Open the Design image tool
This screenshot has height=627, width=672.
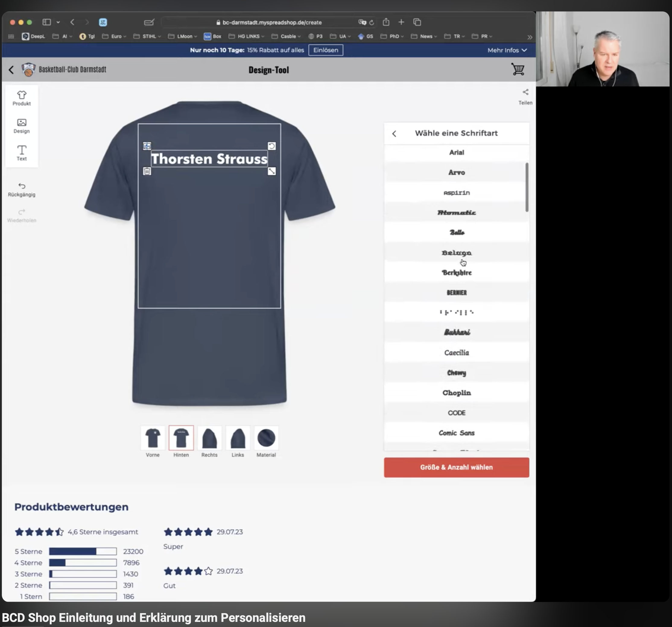22,126
